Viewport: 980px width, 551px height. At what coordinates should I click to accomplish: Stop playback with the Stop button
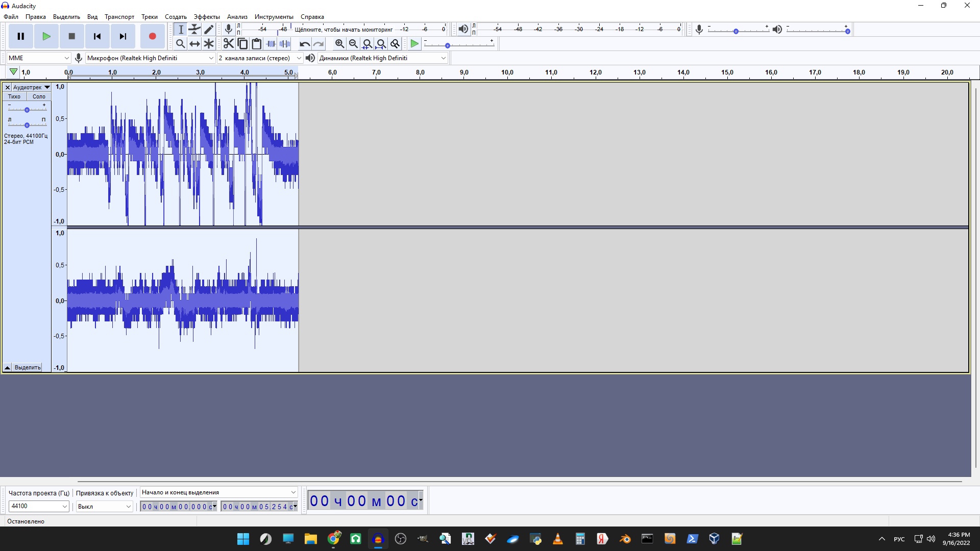coord(71,36)
